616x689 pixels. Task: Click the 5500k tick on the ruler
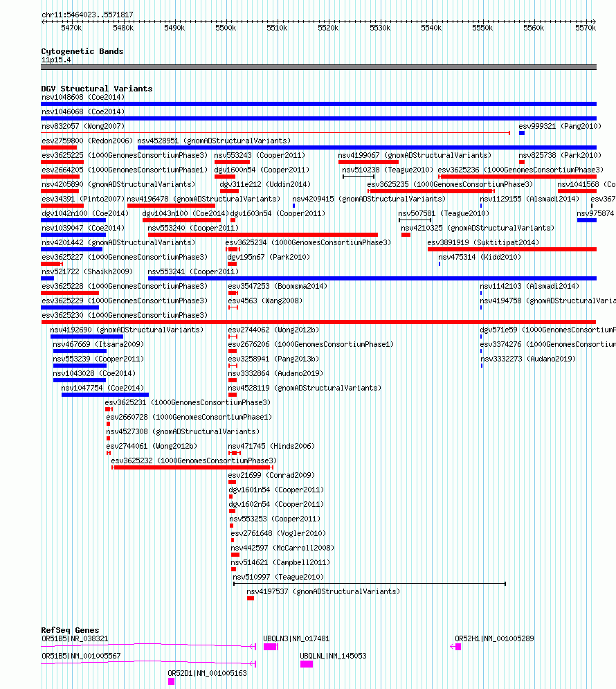(x=226, y=28)
